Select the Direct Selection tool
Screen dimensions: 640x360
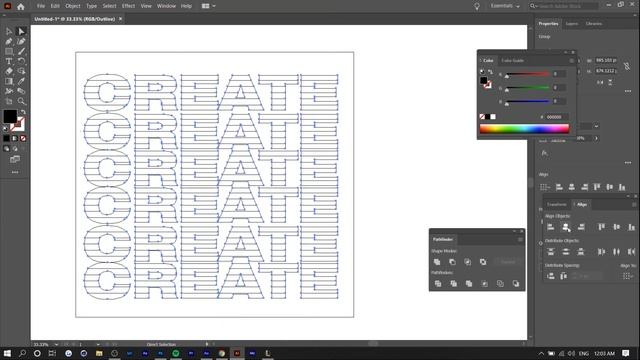21,31
